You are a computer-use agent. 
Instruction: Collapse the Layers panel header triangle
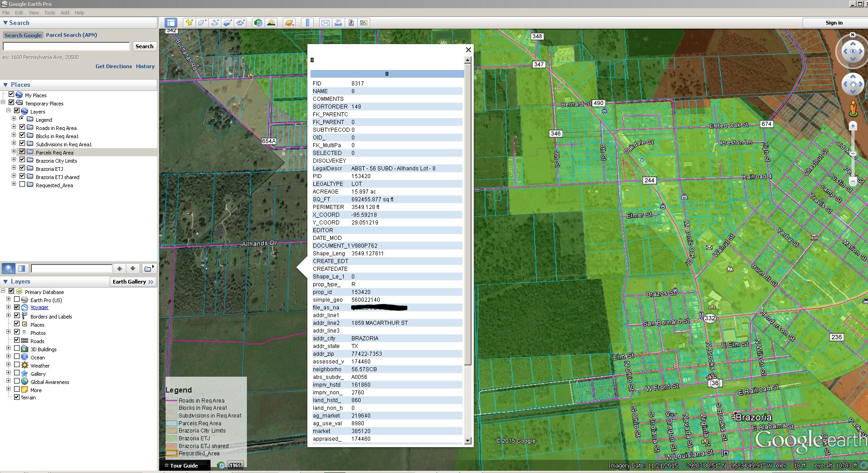coord(5,281)
